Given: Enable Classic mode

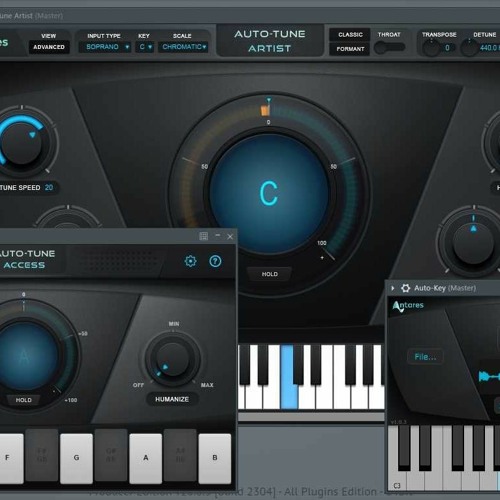Looking at the screenshot, I should tap(350, 35).
